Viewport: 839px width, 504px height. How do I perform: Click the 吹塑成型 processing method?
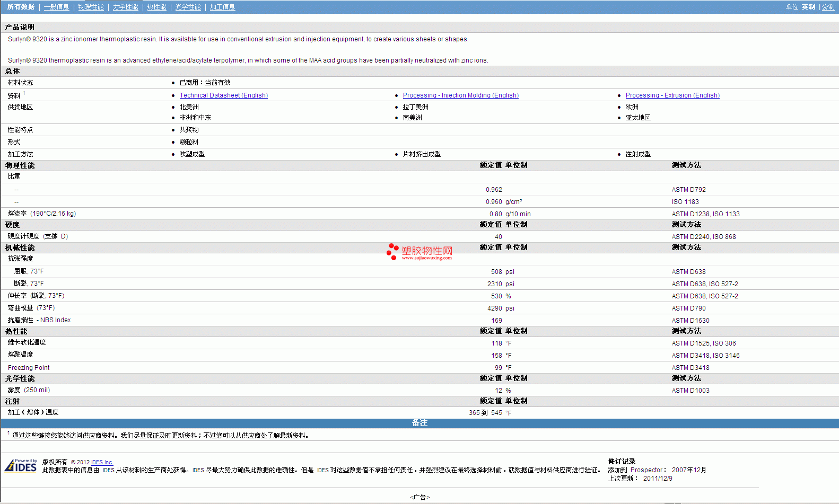tap(192, 154)
